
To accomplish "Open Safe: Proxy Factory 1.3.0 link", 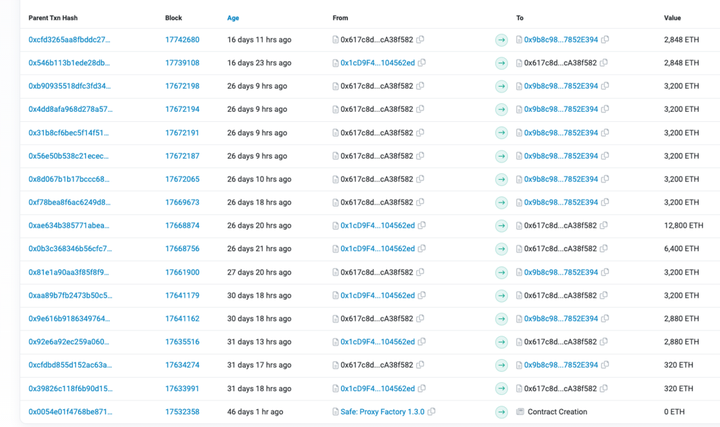I will (x=382, y=412).
